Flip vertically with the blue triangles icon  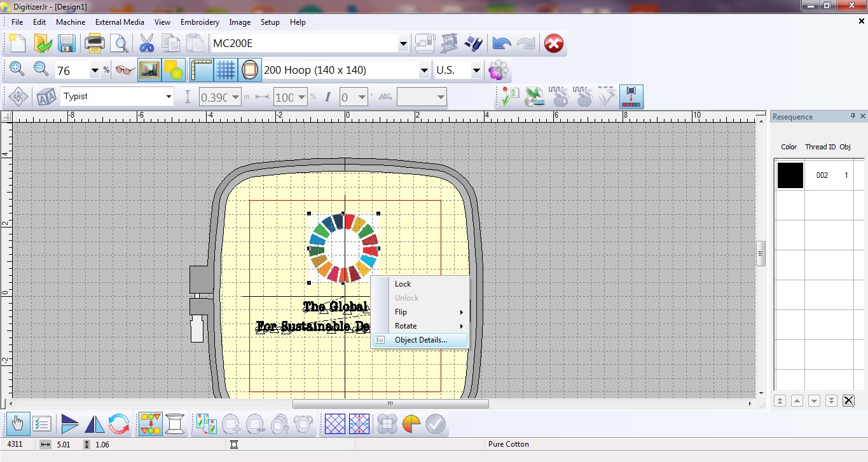coord(69,424)
